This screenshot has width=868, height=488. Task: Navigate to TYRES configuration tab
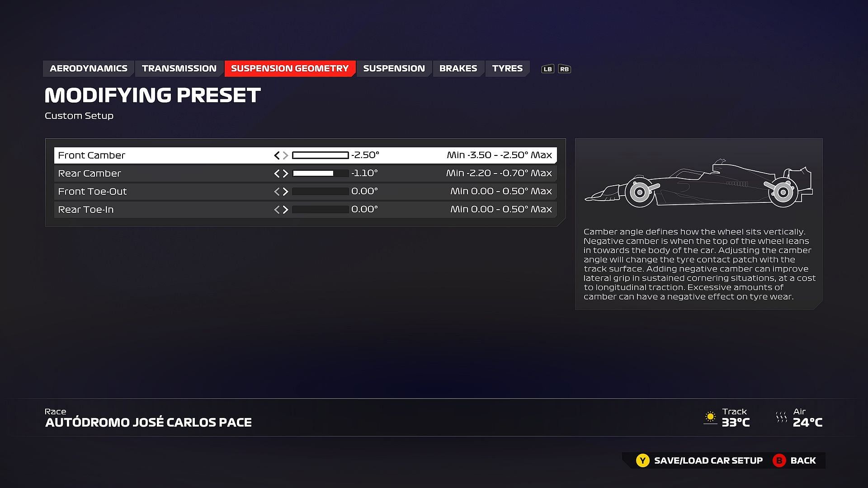tap(507, 68)
